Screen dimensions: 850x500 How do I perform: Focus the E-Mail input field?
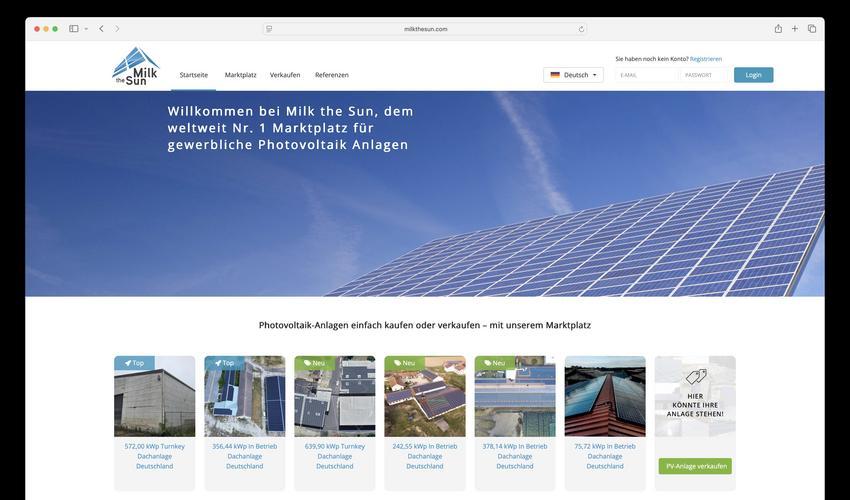pyautogui.click(x=646, y=75)
